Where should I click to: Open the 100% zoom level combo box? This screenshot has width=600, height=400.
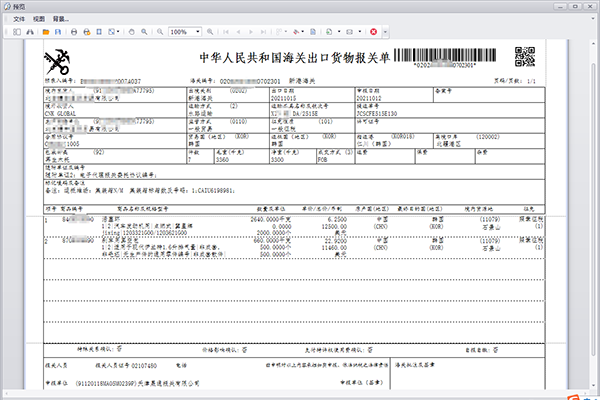coord(185,32)
